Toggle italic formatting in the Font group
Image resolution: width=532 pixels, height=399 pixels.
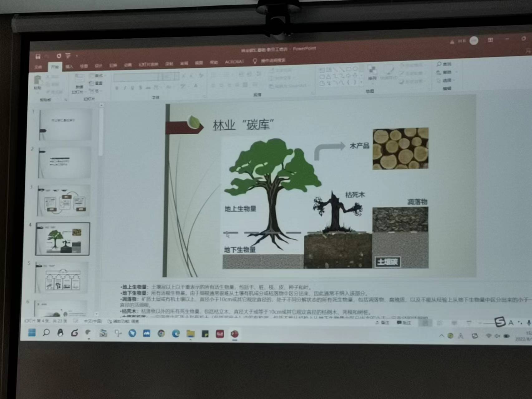click(125, 88)
